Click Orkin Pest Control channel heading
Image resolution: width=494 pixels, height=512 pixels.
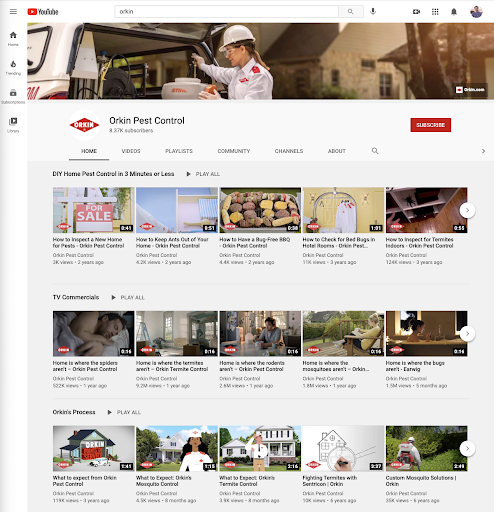[147, 121]
